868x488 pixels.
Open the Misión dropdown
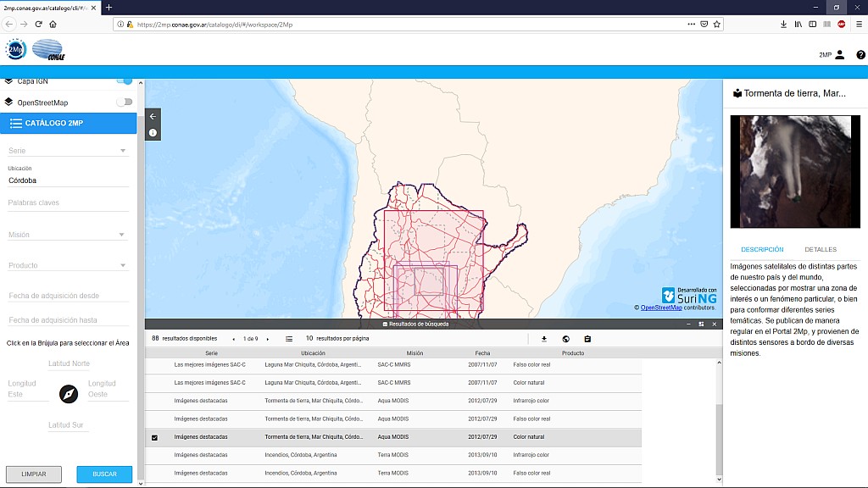point(68,235)
